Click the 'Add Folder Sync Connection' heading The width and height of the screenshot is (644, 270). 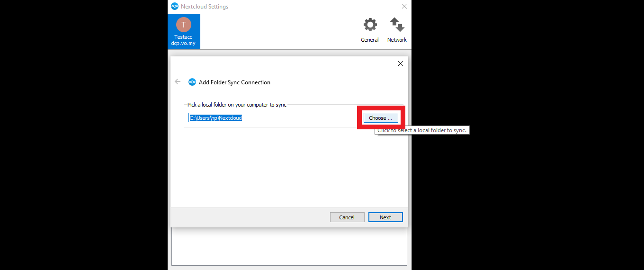(234, 82)
